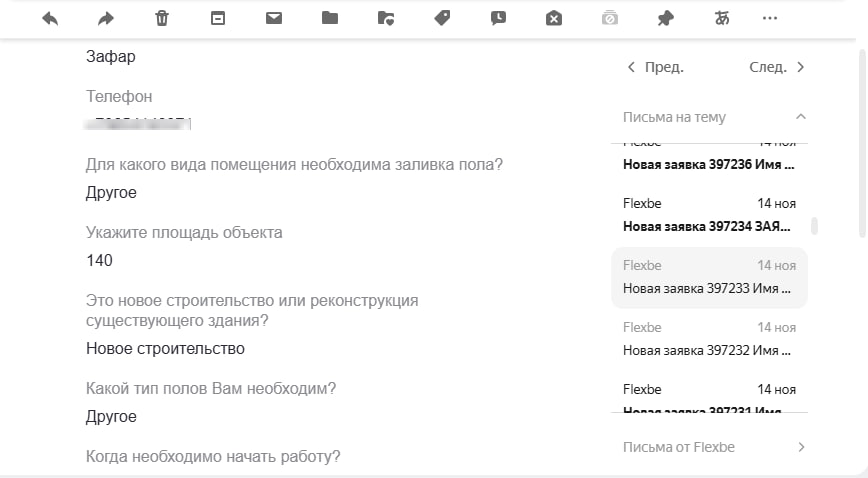The image size is (868, 478).
Task: Click the Reply arrow icon
Action: pyautogui.click(x=50, y=18)
